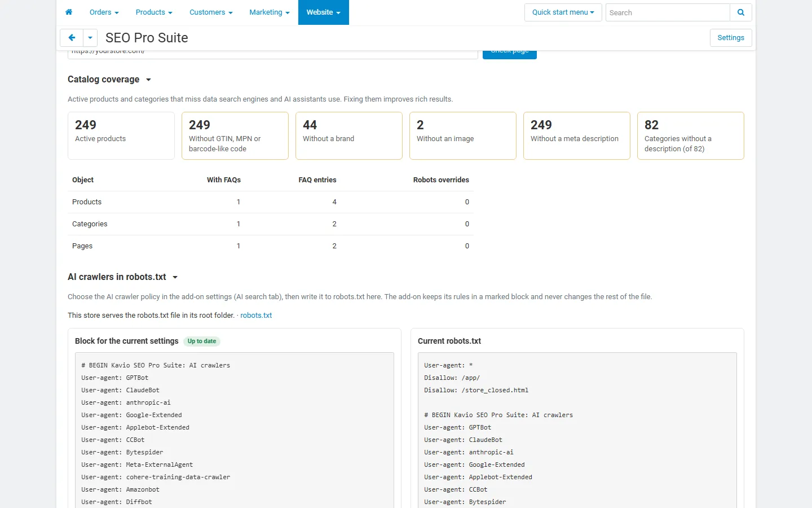Click the Products row label

[x=87, y=202]
